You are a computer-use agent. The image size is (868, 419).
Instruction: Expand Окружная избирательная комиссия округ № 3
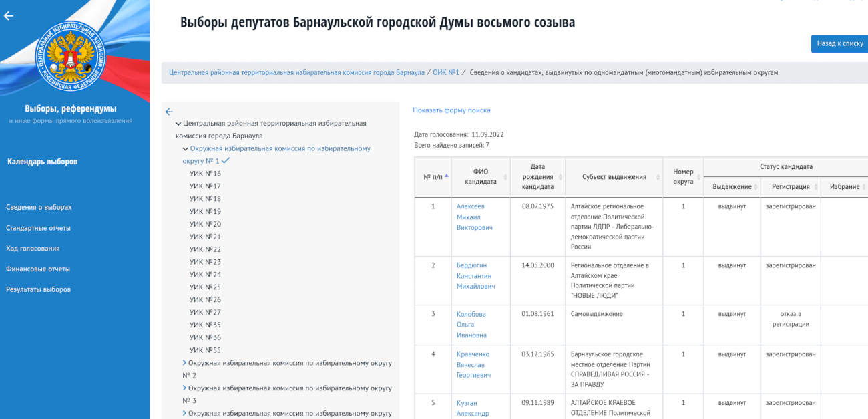click(x=185, y=388)
